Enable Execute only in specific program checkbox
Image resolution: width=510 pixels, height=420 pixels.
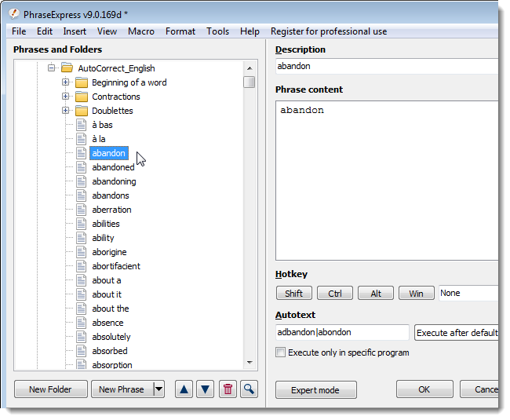point(280,352)
